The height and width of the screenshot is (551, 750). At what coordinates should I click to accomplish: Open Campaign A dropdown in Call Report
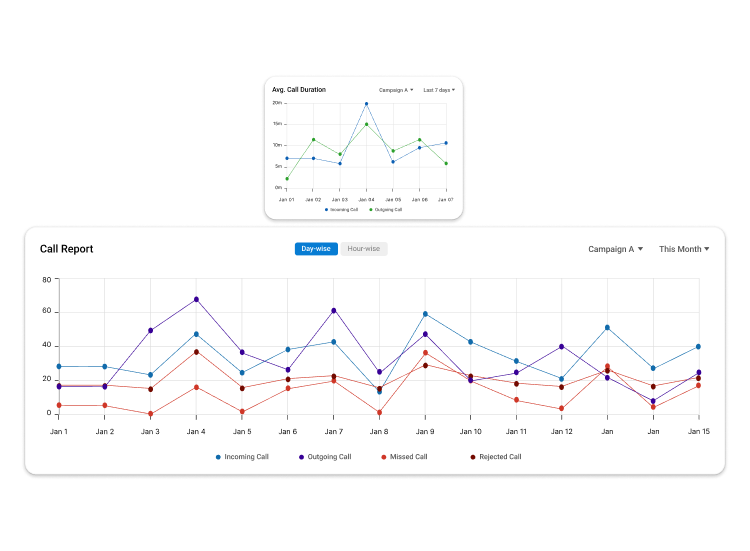pyautogui.click(x=615, y=249)
